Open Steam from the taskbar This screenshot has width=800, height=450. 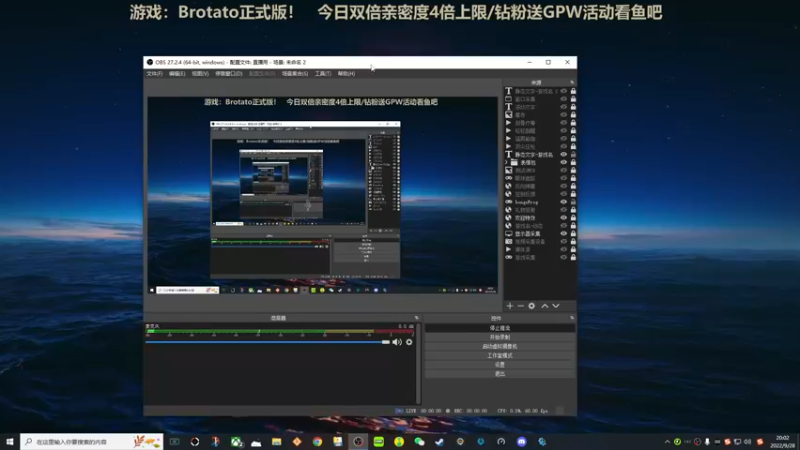click(x=440, y=442)
